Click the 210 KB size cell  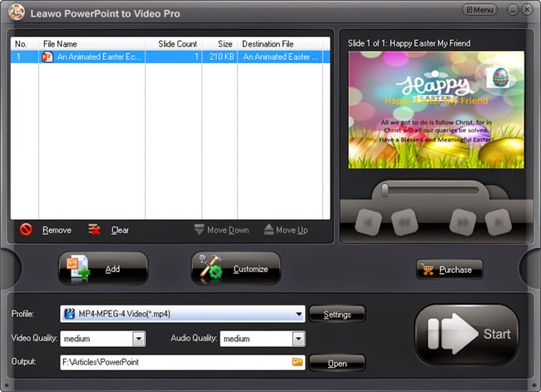[220, 57]
